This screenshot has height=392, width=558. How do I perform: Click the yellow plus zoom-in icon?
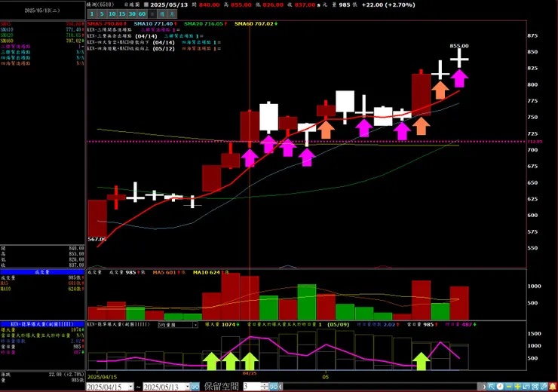[518, 387]
